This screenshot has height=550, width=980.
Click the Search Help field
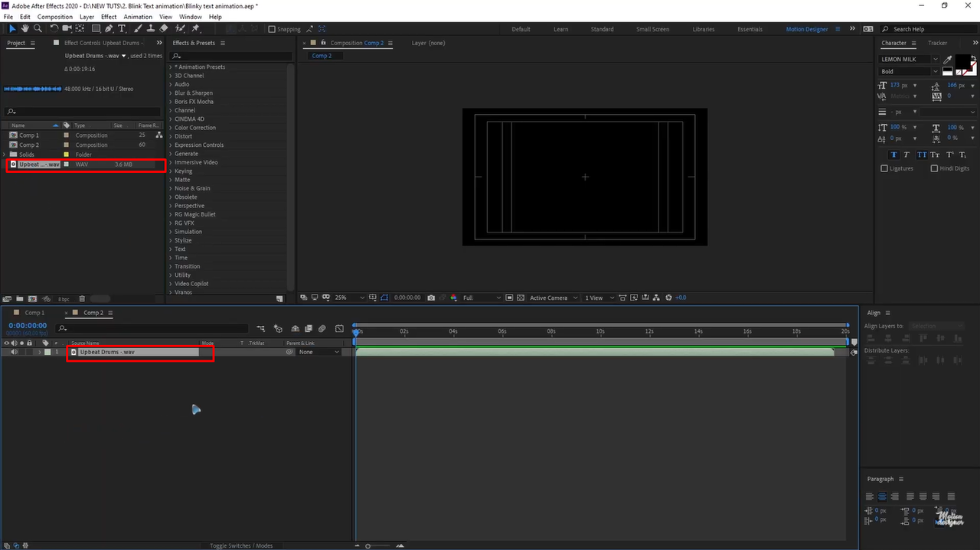[930, 29]
